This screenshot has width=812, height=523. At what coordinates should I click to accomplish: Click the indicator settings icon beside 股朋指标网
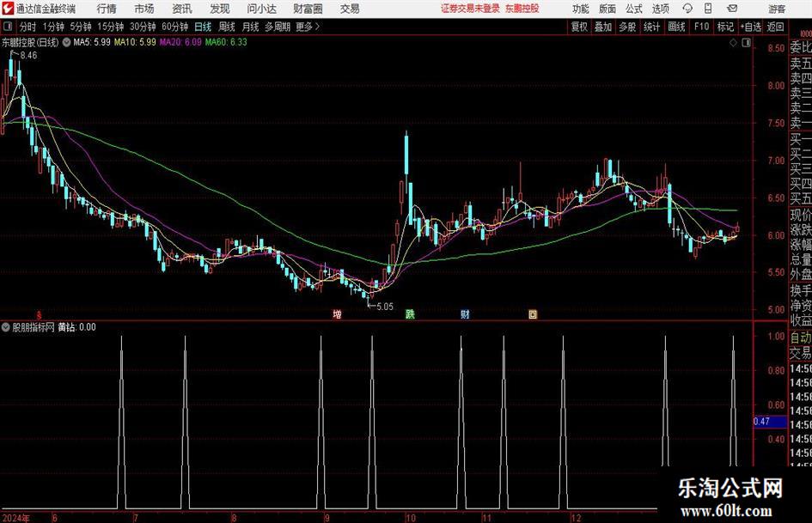(6, 327)
